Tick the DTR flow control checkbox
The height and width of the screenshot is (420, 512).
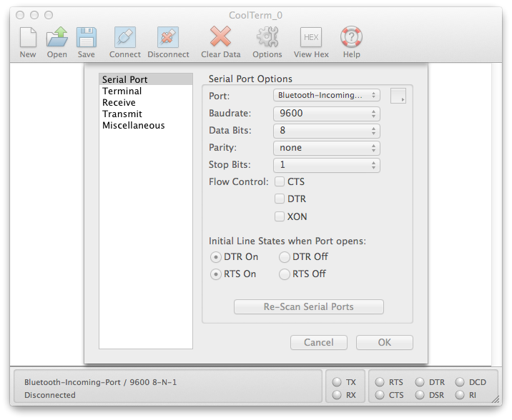pyautogui.click(x=280, y=199)
